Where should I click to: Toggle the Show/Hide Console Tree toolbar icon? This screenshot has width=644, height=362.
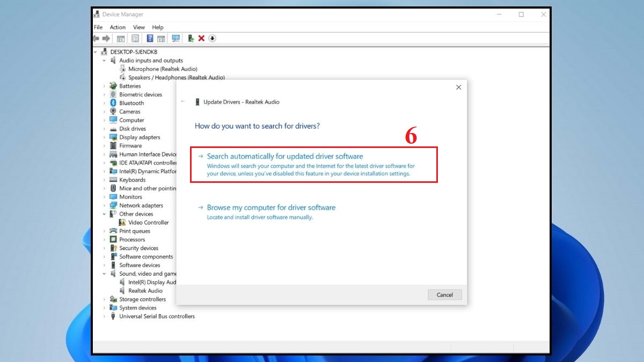[121, 38]
